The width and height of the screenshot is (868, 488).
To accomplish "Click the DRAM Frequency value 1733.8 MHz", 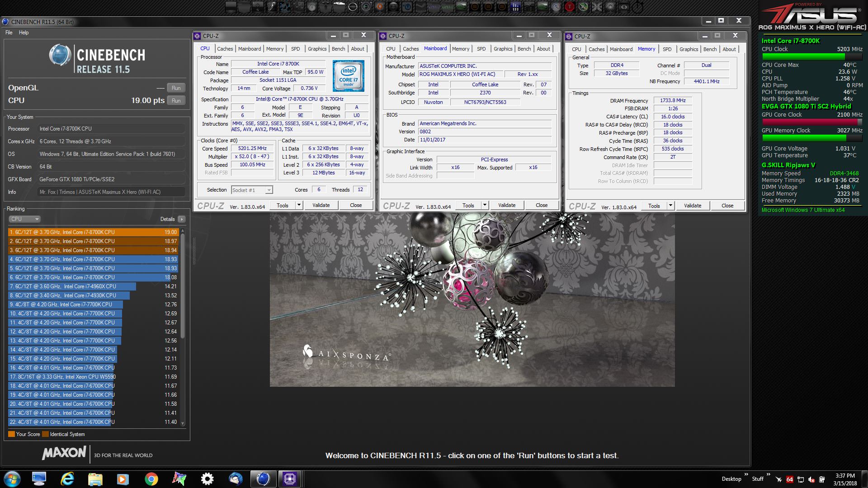I will point(673,101).
